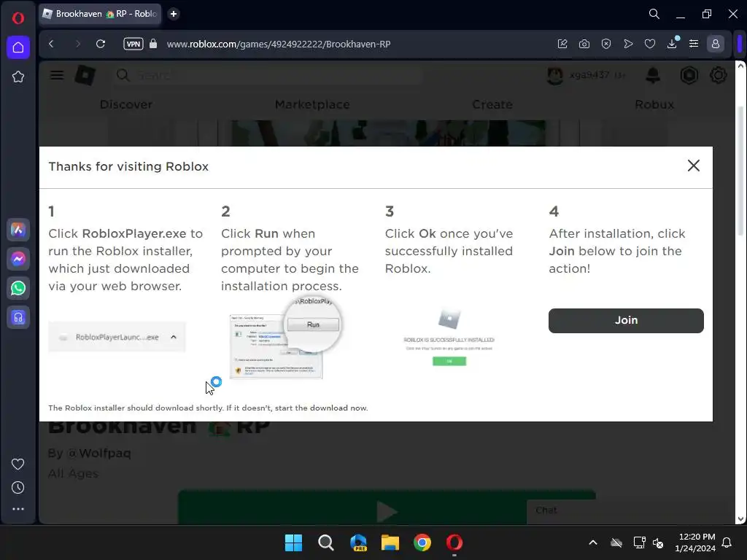This screenshot has height=560, width=747.
Task: Click the Opera logo menu button
Action: point(18,18)
